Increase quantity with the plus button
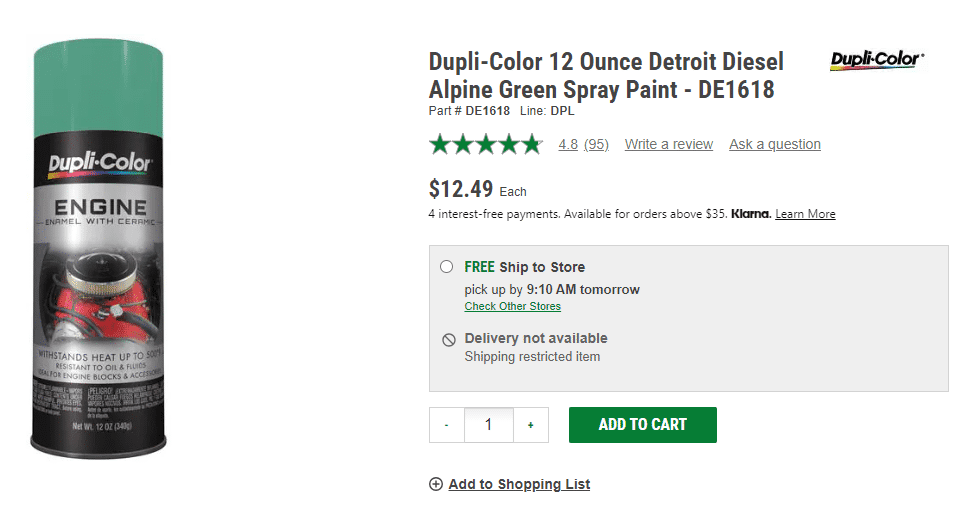Screen dimensions: 962x508 [x=530, y=425]
